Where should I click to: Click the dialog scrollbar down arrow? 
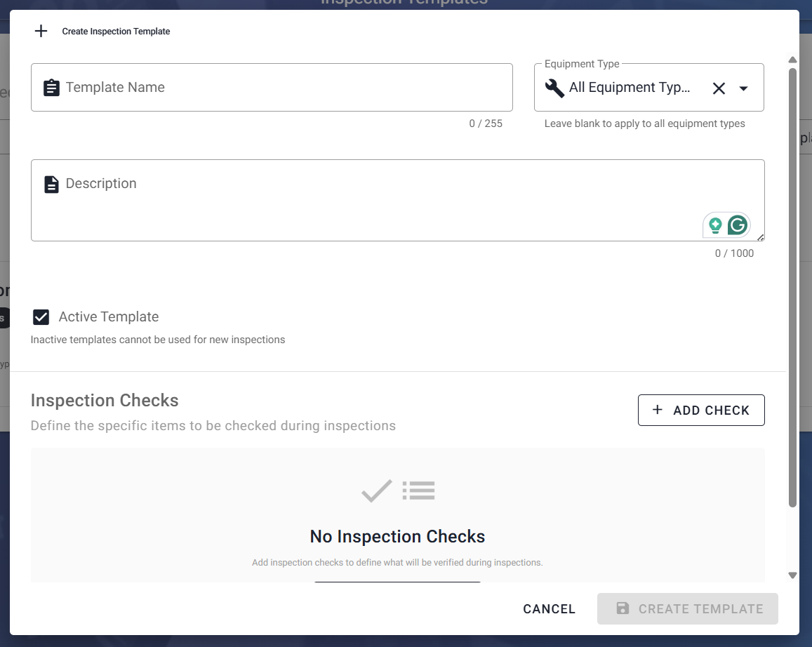(x=792, y=575)
